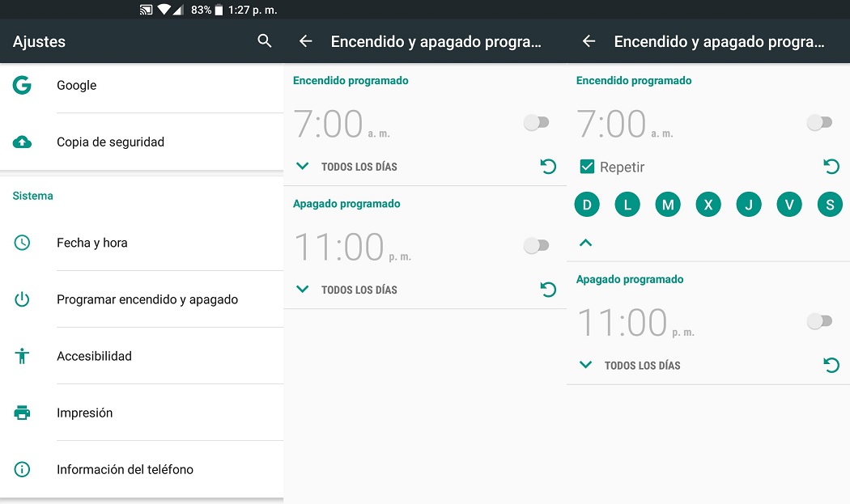The image size is (850, 504).
Task: Tap the Información del teléfono info icon
Action: click(x=22, y=469)
